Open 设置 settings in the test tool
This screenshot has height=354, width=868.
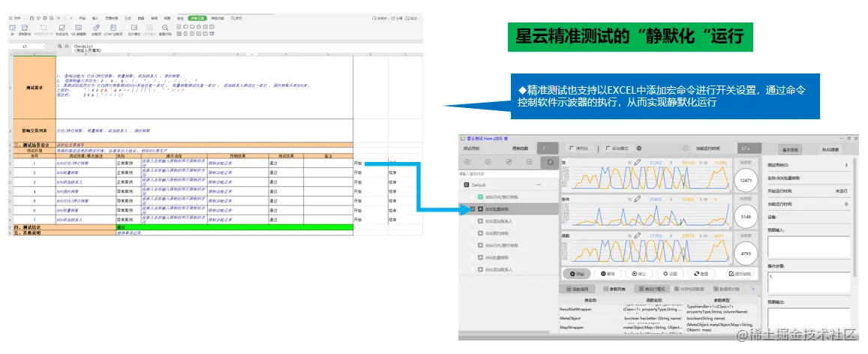pos(670,274)
